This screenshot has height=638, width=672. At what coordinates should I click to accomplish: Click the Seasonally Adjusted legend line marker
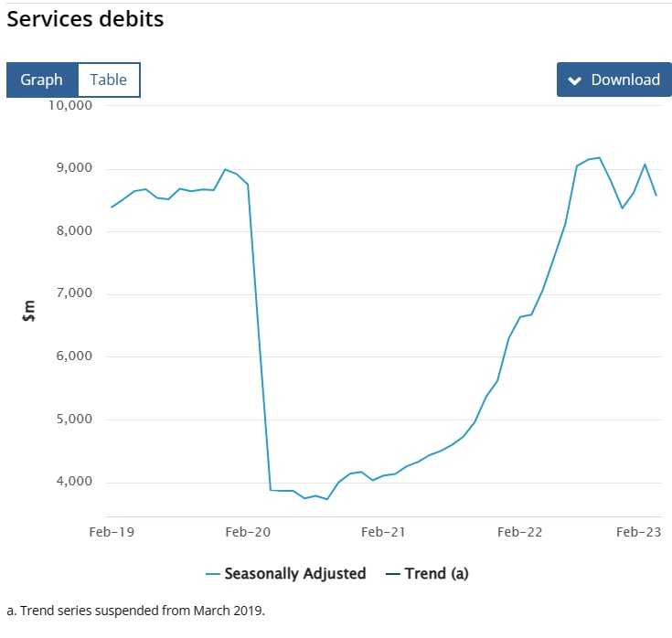(213, 574)
